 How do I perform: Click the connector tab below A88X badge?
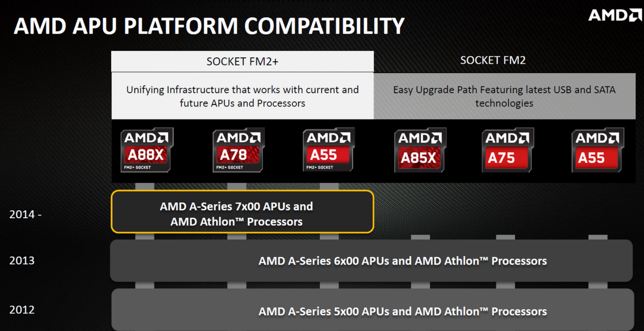click(145, 186)
